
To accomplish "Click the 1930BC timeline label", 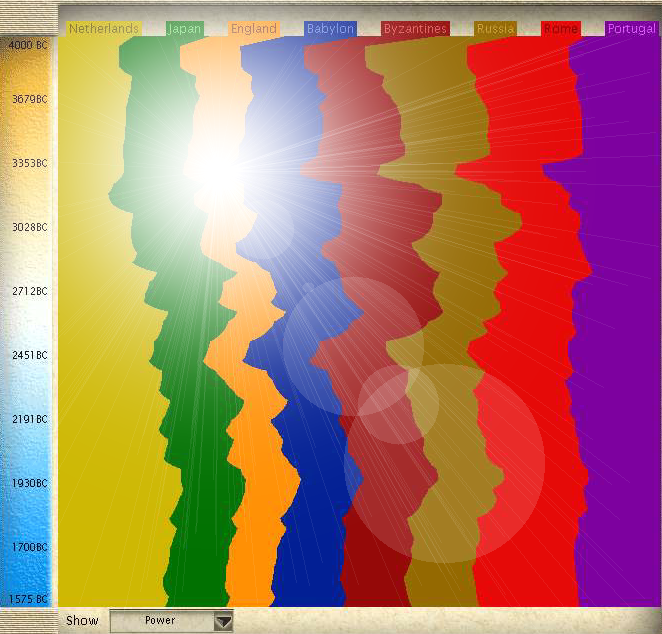I will coord(26,483).
